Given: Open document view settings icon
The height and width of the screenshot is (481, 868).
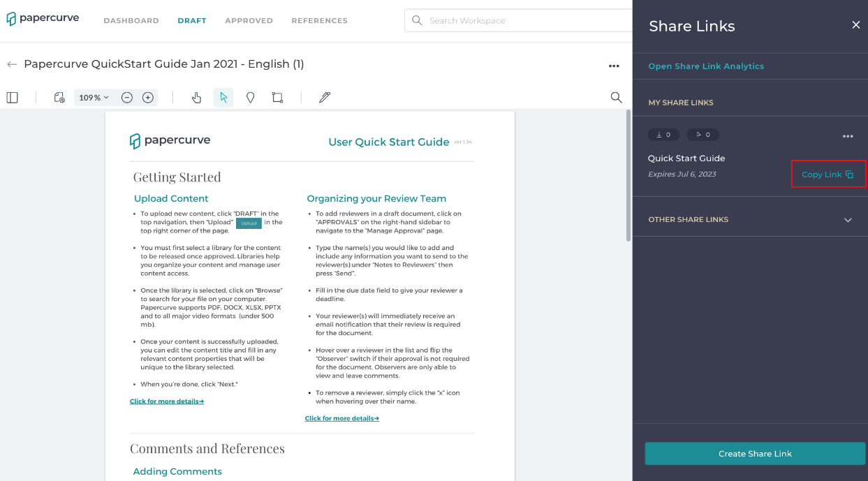Looking at the screenshot, I should pos(60,98).
